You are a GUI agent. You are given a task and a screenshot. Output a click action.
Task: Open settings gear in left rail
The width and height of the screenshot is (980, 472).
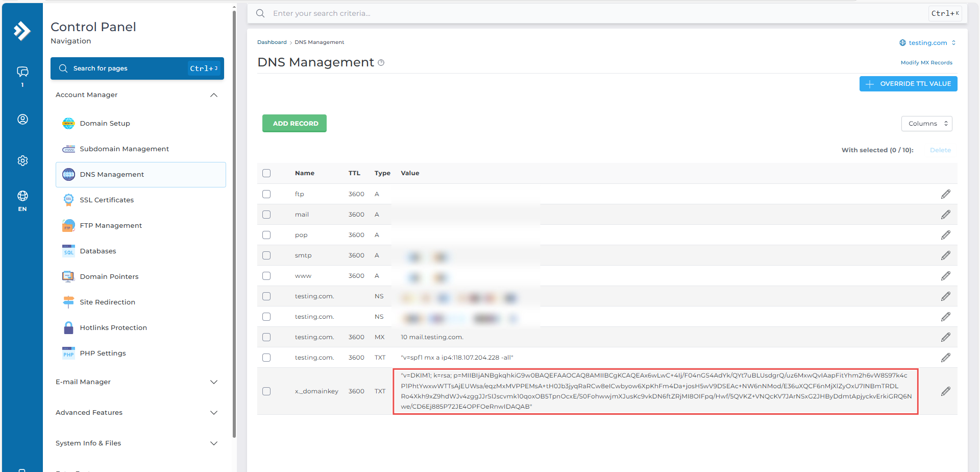coord(22,160)
